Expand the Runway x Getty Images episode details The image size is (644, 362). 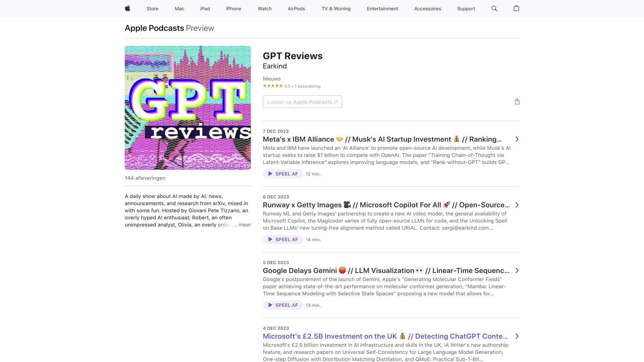tap(517, 205)
